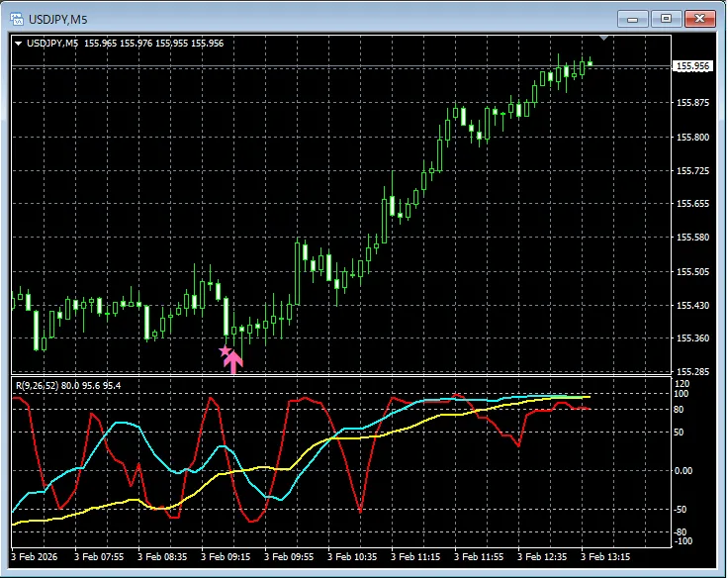This screenshot has height=578, width=728.
Task: Close the USDJPY,M5 chart window
Action: (700, 19)
